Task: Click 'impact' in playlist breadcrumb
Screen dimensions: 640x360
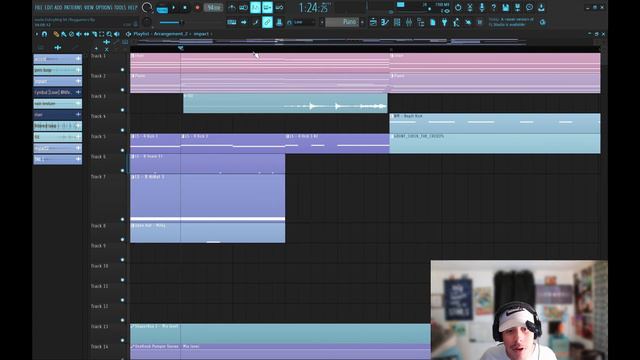Action: 201,34
